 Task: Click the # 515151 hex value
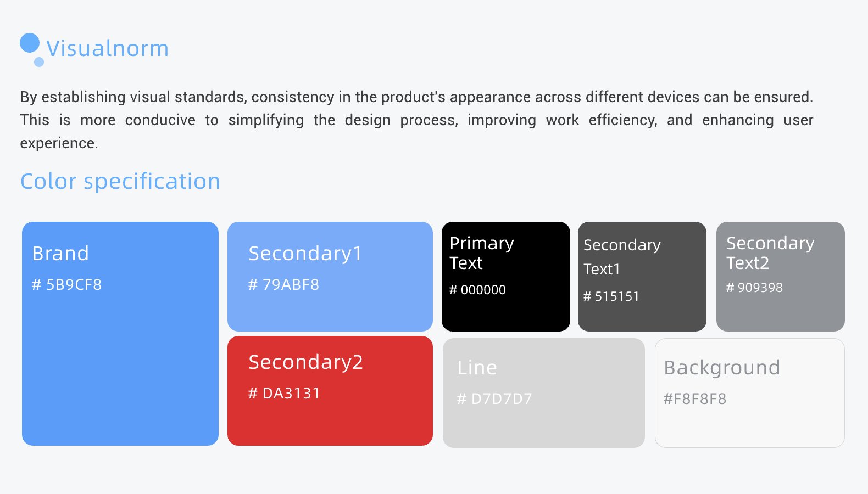click(x=611, y=296)
